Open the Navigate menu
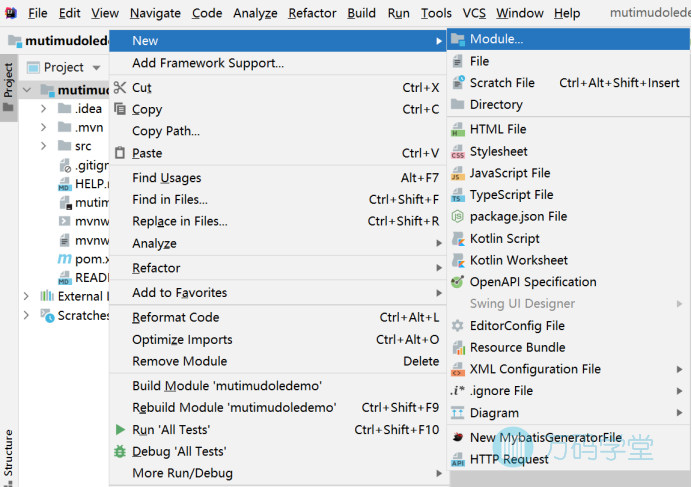Viewport: 692px width, 487px height. click(155, 13)
